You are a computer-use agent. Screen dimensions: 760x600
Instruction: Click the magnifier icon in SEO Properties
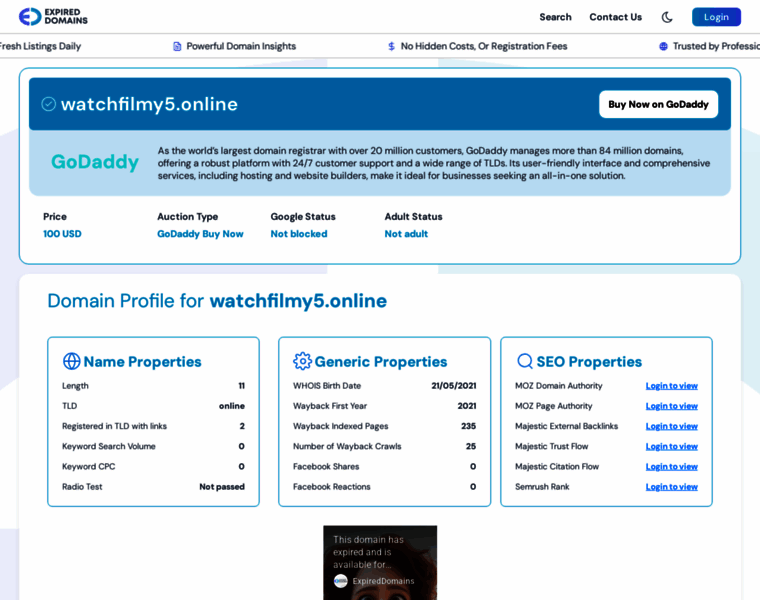point(525,361)
